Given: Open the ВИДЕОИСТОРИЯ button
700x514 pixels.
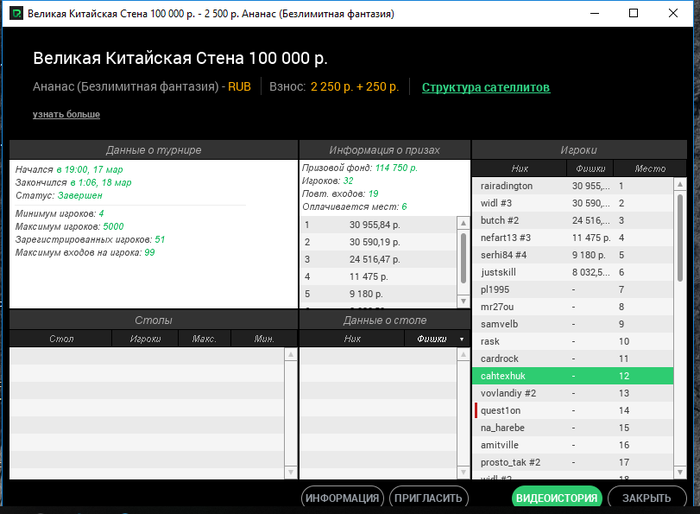Looking at the screenshot, I should point(557,497).
